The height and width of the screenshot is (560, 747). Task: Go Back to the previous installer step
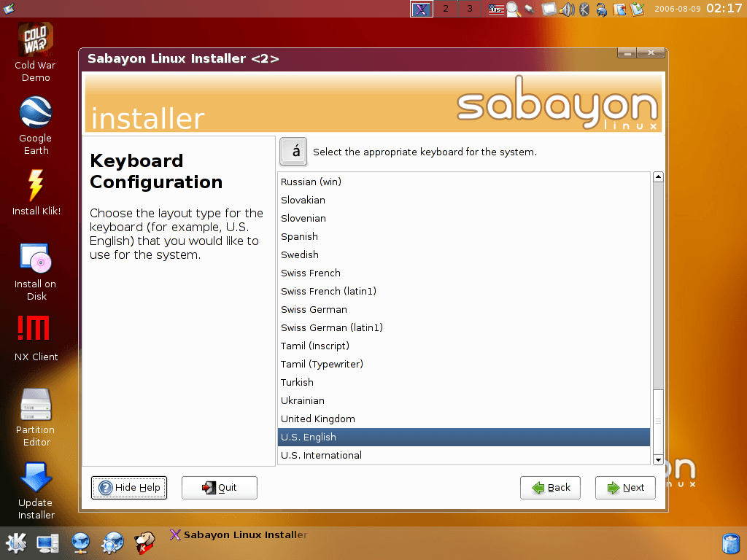(x=550, y=488)
